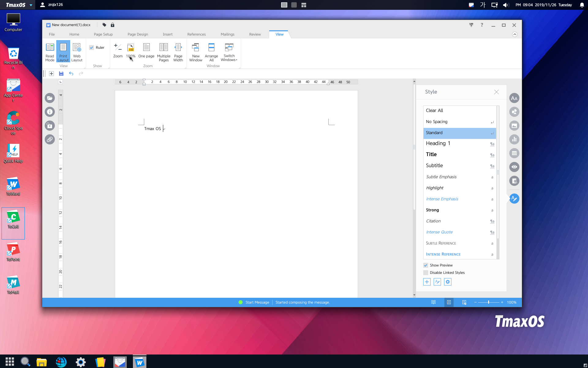Screen dimensions: 588x368
Task: Select Intense Reference style
Action: pyautogui.click(x=459, y=254)
